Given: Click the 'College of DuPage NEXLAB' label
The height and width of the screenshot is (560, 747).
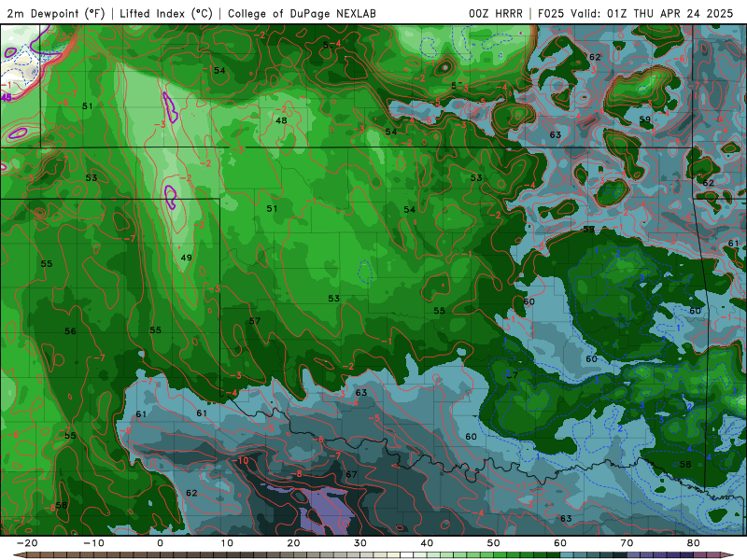Looking at the screenshot, I should (x=302, y=13).
